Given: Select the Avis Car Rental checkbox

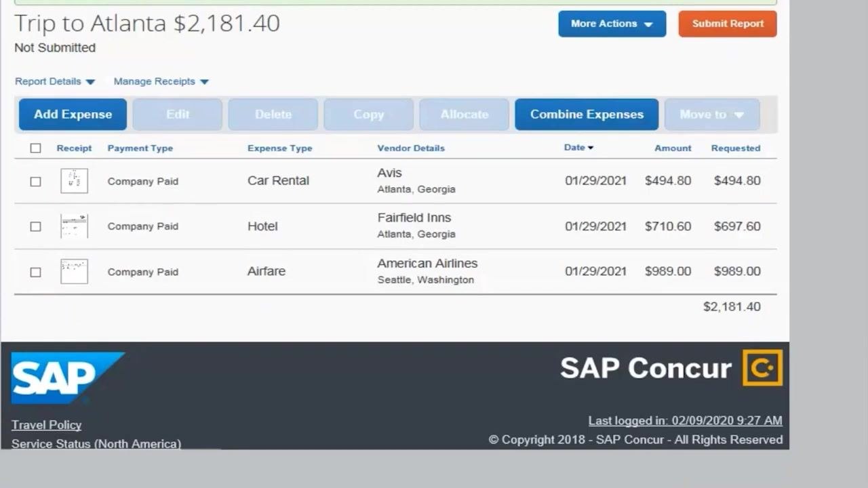Looking at the screenshot, I should pyautogui.click(x=35, y=182).
